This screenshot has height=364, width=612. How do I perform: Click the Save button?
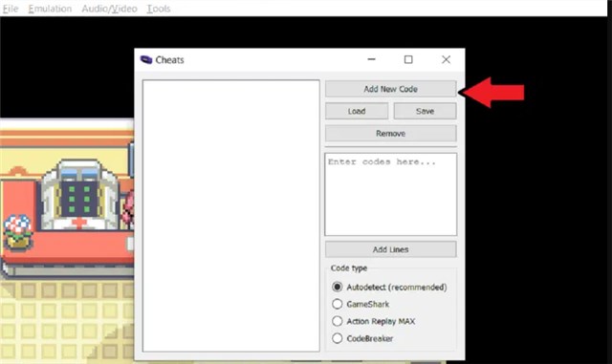[x=425, y=111]
